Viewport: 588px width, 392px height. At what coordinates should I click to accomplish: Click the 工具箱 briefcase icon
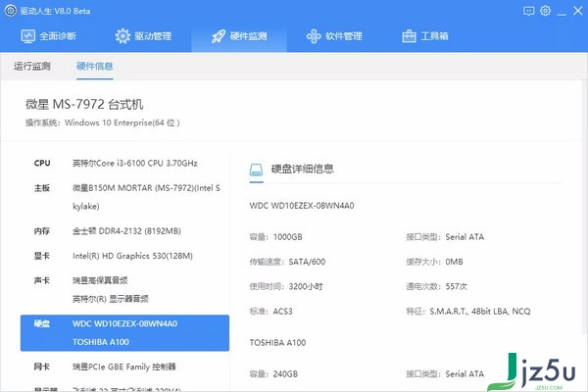409,36
